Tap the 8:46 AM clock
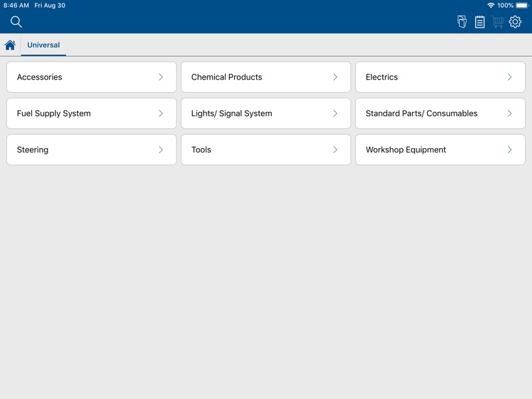Image resolution: width=532 pixels, height=399 pixels. (16, 6)
